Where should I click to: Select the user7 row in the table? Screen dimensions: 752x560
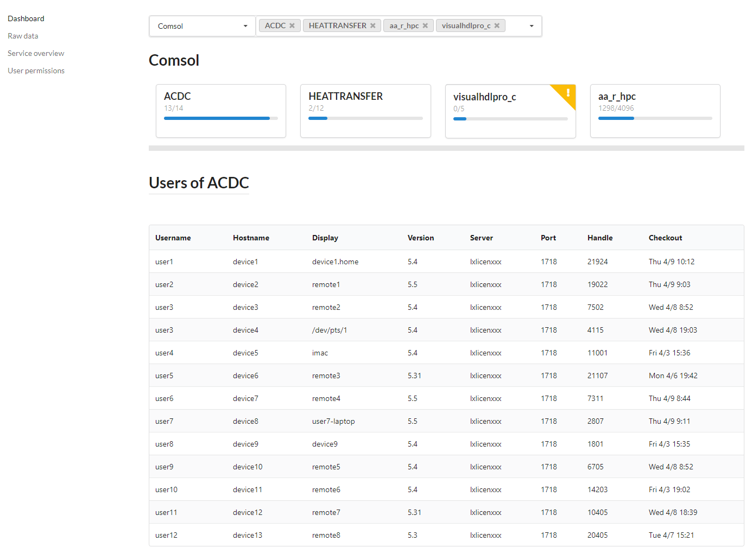coord(446,421)
